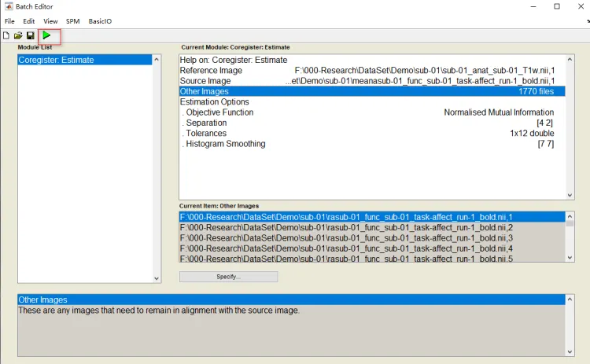Image resolution: width=590 pixels, height=364 pixels.
Task: Click Module List scroll down arrow
Action: pos(157,278)
